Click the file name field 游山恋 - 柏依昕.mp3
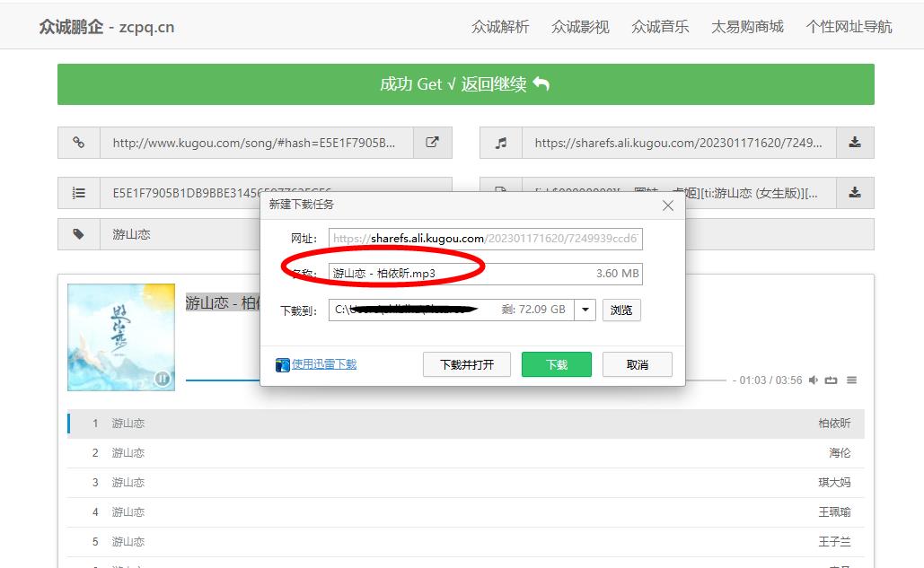 point(486,274)
